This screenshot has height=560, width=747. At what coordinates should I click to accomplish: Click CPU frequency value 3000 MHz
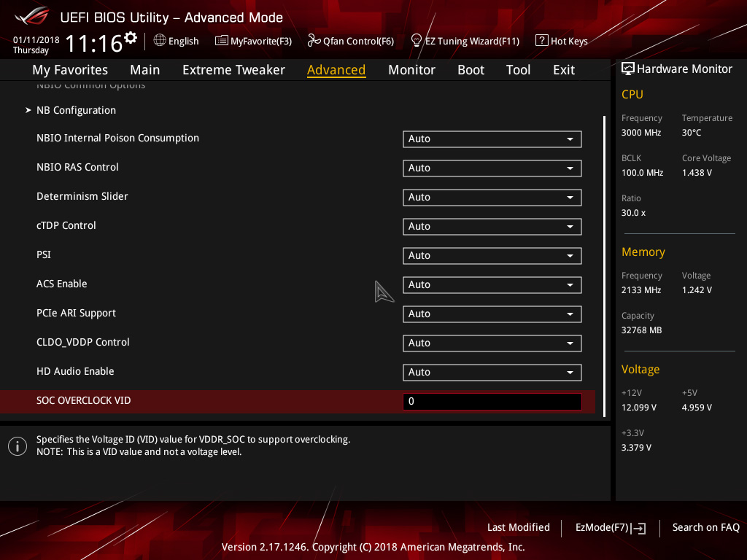tap(641, 133)
